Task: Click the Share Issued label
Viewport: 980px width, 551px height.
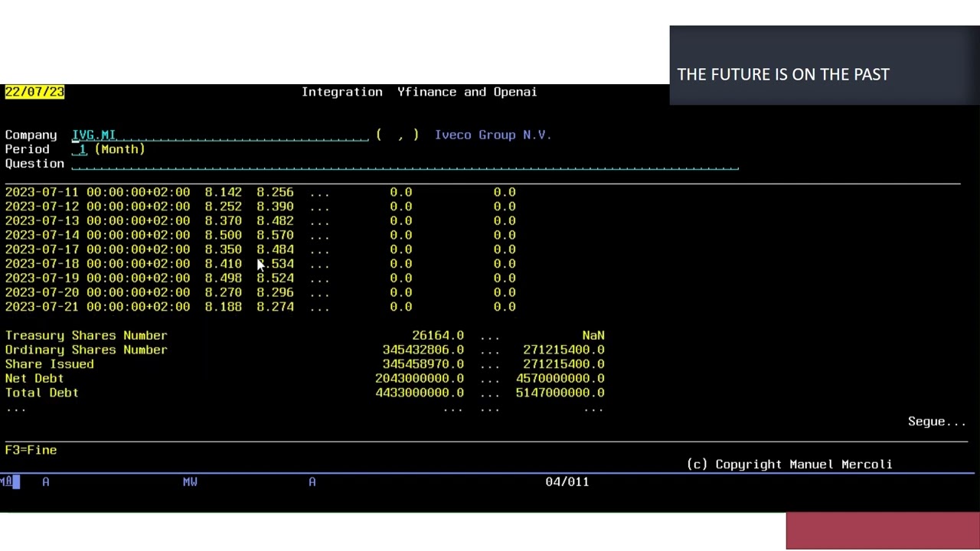Action: 49,364
